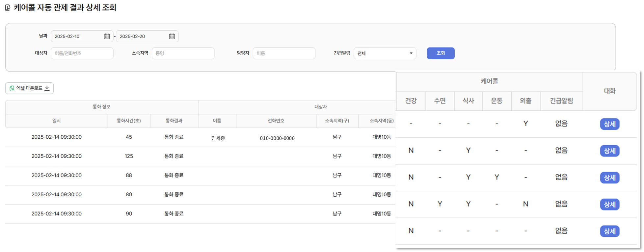This screenshot has width=644, height=252.
Task: Click the call duration cell 88
Action: click(129, 175)
